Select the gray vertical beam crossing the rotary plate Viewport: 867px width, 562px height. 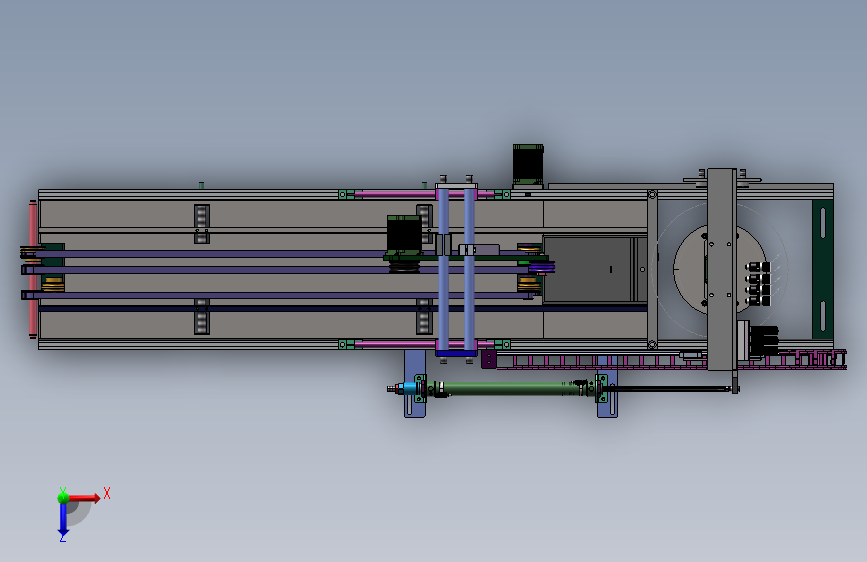722,269
